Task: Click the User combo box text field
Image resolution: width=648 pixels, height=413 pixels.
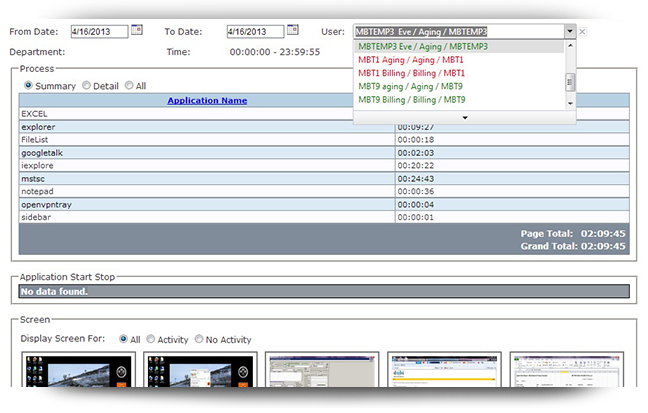Action: click(x=459, y=31)
